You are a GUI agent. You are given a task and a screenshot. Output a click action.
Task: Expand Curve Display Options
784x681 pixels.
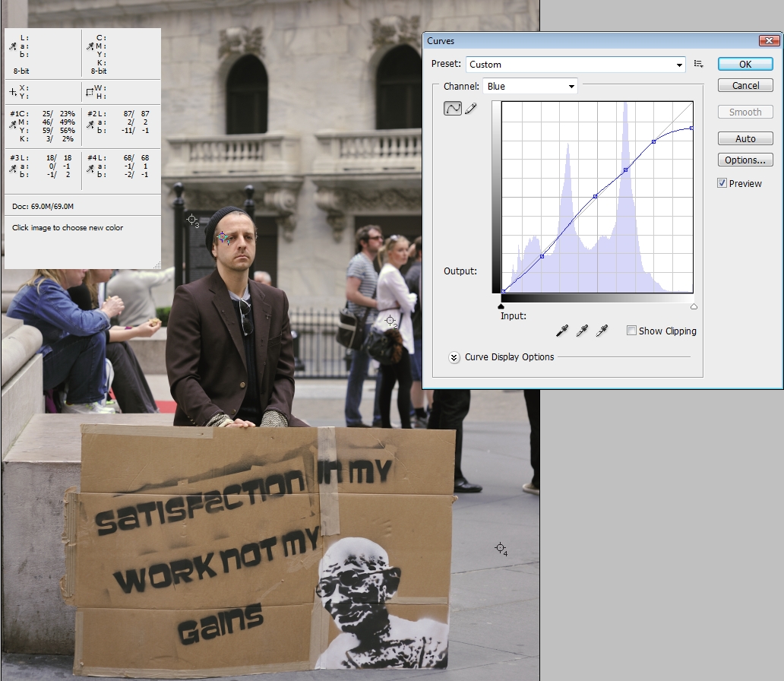pyautogui.click(x=455, y=357)
